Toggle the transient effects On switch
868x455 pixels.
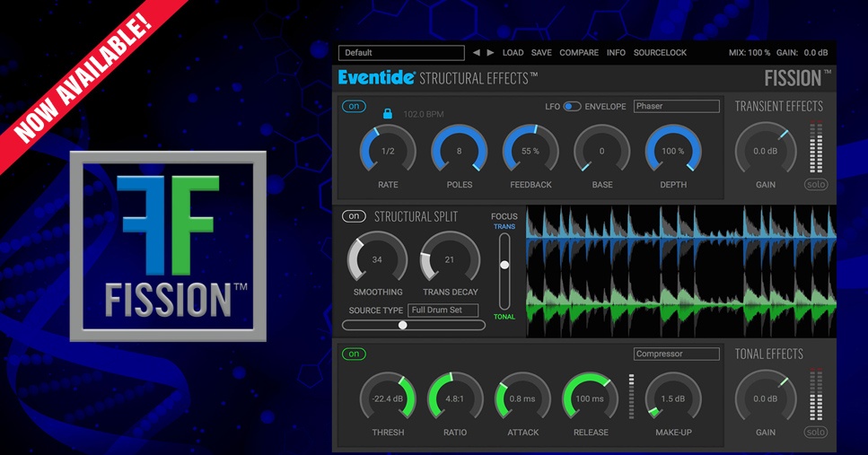pos(354,107)
